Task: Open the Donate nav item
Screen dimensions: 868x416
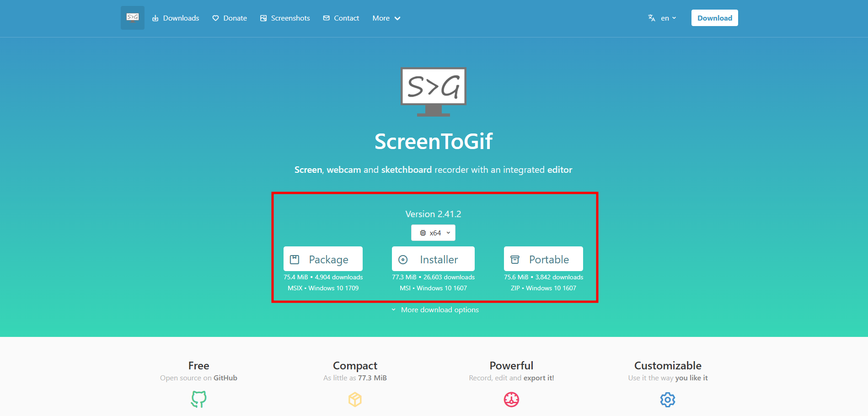Action: coord(230,18)
